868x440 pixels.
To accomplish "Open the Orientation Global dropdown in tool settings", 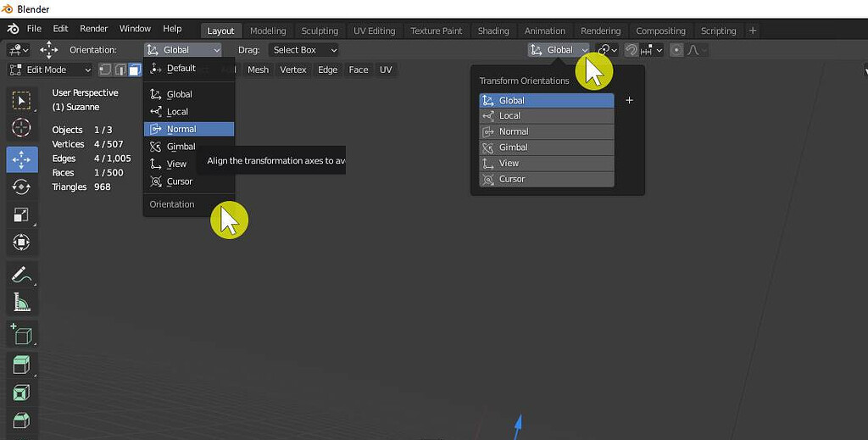I will (x=183, y=50).
